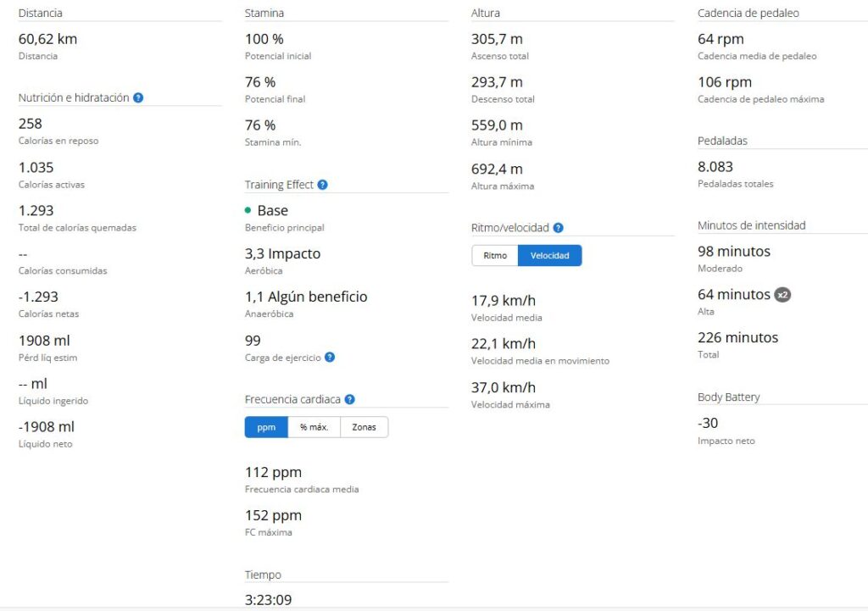Viewport: 868px width, 611px height.
Task: Click help icon beside Ritmo/velocidad heading
Action: click(558, 228)
